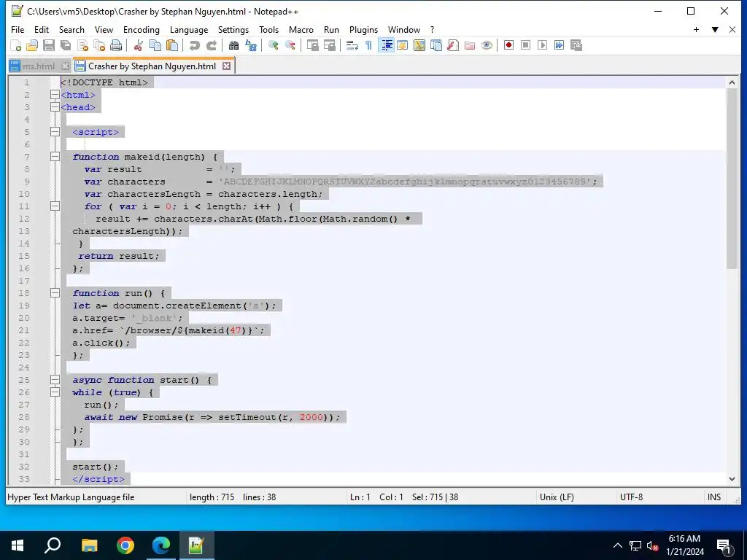Screen dimensions: 747x560
Task: Click the Copy toolbar icon
Action: click(155, 45)
